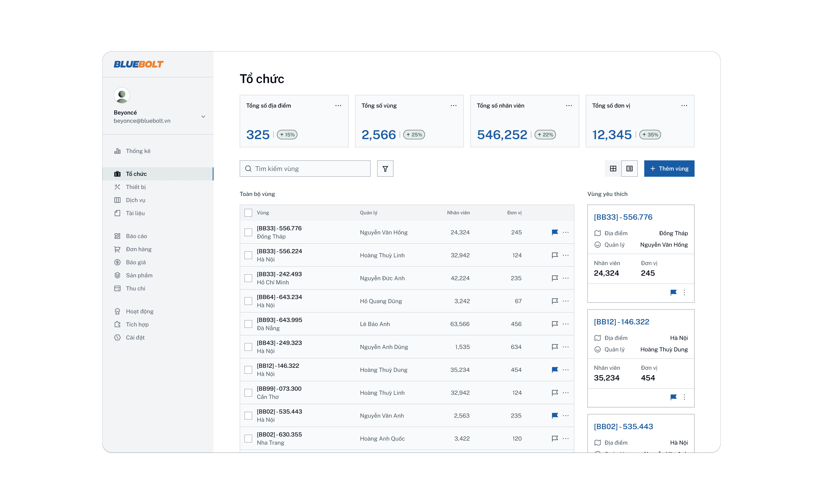The width and height of the screenshot is (823, 504).
Task: Click flag icon on BB33-556.776 favorite card
Action: 673,292
